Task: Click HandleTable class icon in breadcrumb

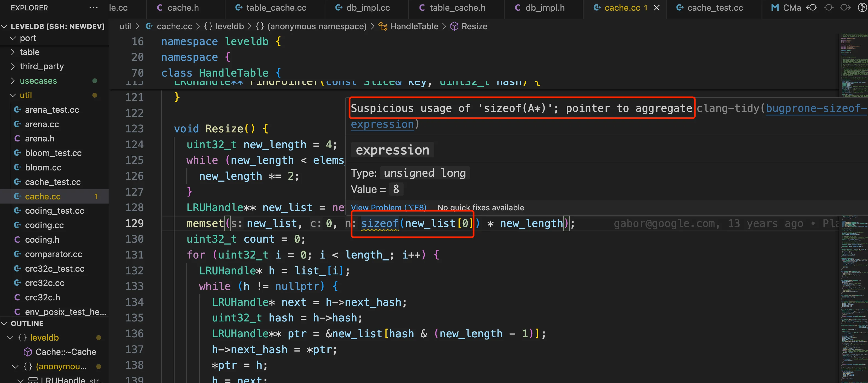Action: 383,26
